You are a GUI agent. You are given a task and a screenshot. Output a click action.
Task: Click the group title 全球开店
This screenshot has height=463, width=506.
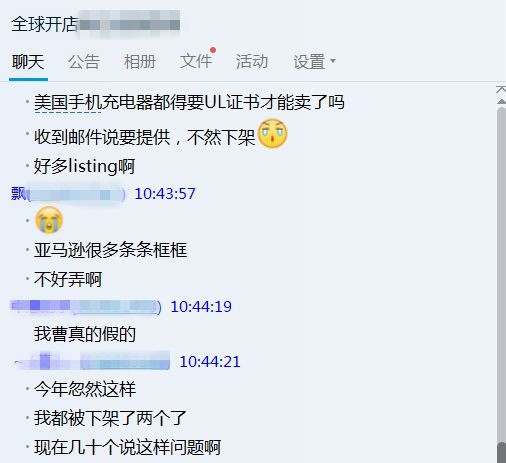tap(44, 24)
